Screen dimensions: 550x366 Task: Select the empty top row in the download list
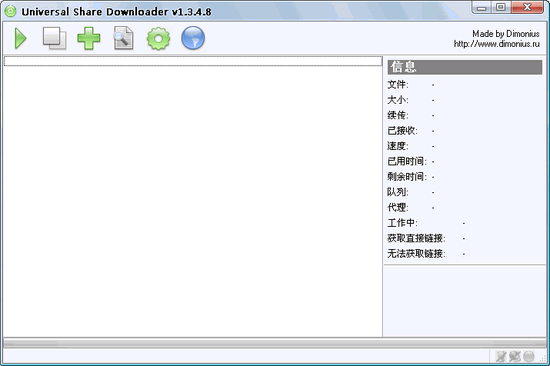193,61
